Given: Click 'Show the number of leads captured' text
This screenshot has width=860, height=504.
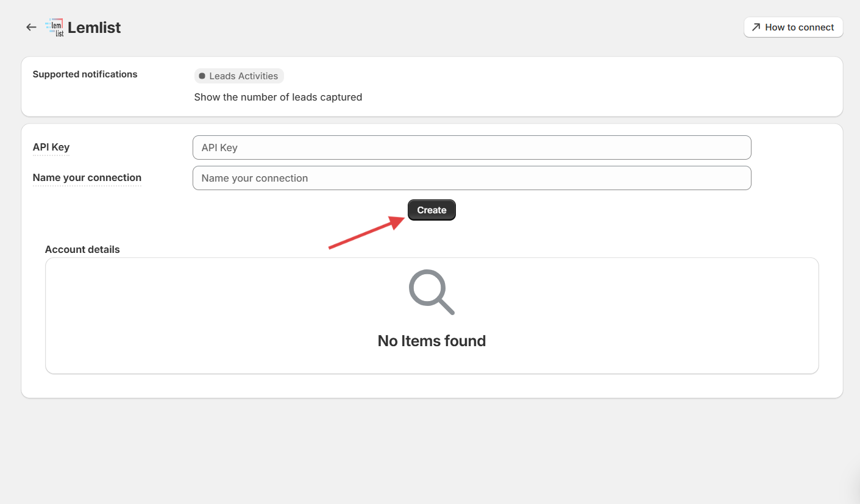Looking at the screenshot, I should point(278,97).
